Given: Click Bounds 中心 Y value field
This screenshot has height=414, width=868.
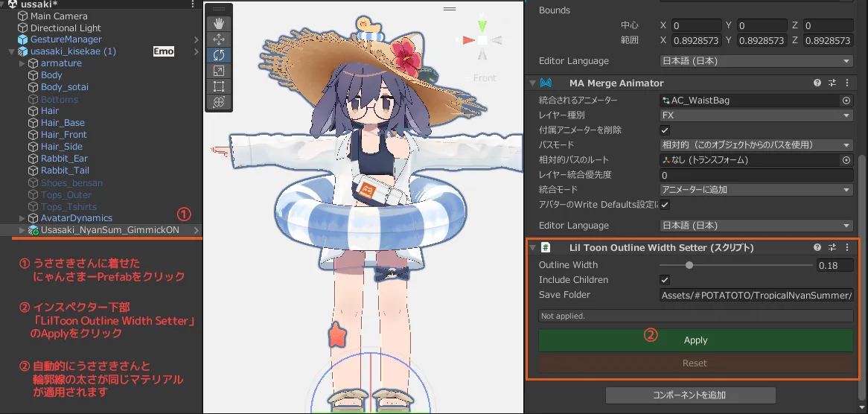Looking at the screenshot, I should [762, 25].
